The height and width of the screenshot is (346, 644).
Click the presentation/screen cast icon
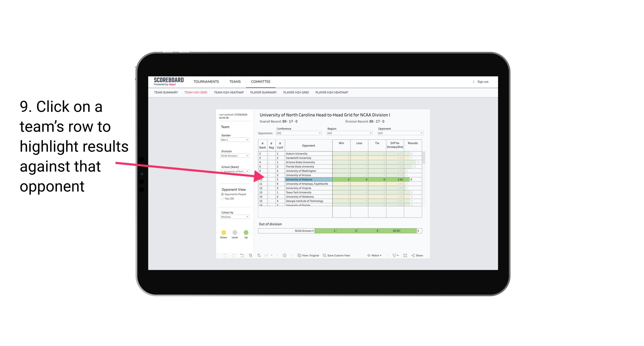click(x=392, y=256)
